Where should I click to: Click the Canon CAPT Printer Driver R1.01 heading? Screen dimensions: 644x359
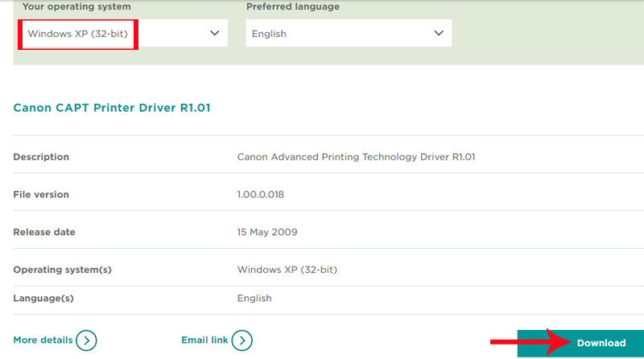coord(112,107)
